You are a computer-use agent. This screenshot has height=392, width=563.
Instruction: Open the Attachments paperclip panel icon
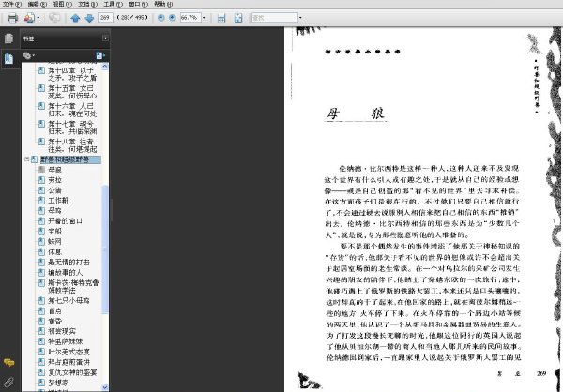(x=8, y=382)
